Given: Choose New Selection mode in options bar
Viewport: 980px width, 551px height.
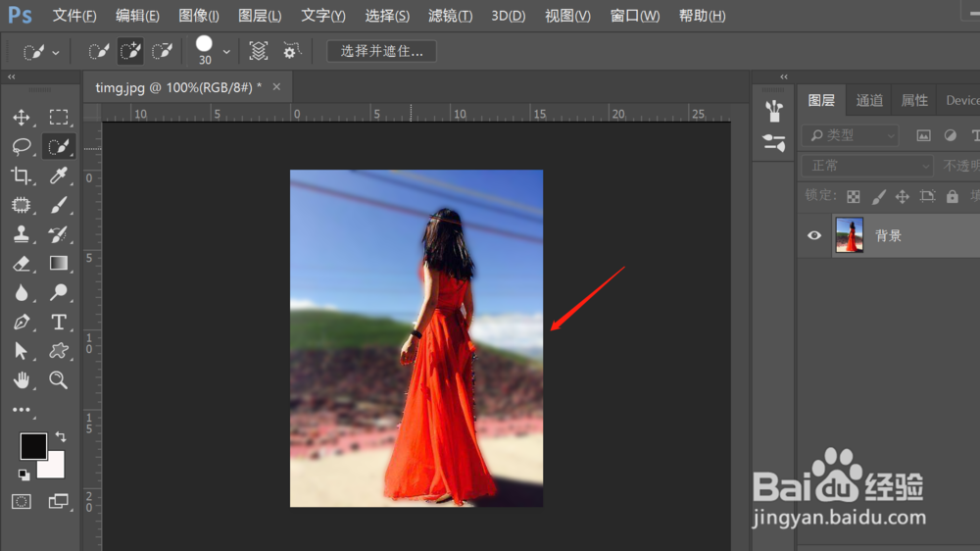Looking at the screenshot, I should point(99,51).
